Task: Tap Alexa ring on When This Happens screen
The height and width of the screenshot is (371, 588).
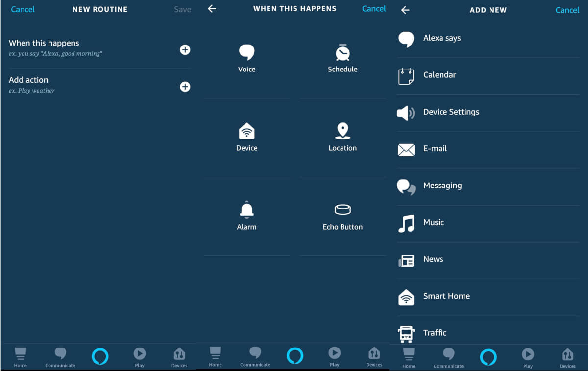Action: coord(295,356)
